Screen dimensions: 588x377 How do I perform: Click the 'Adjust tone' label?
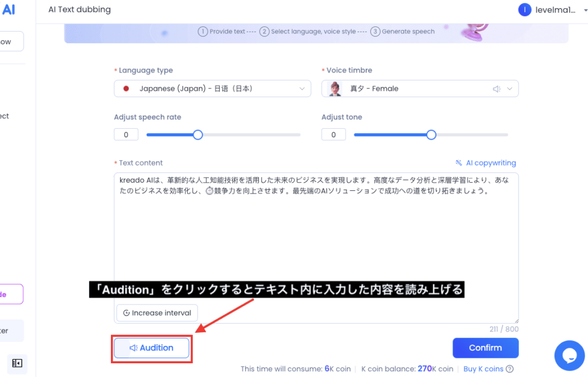click(342, 117)
